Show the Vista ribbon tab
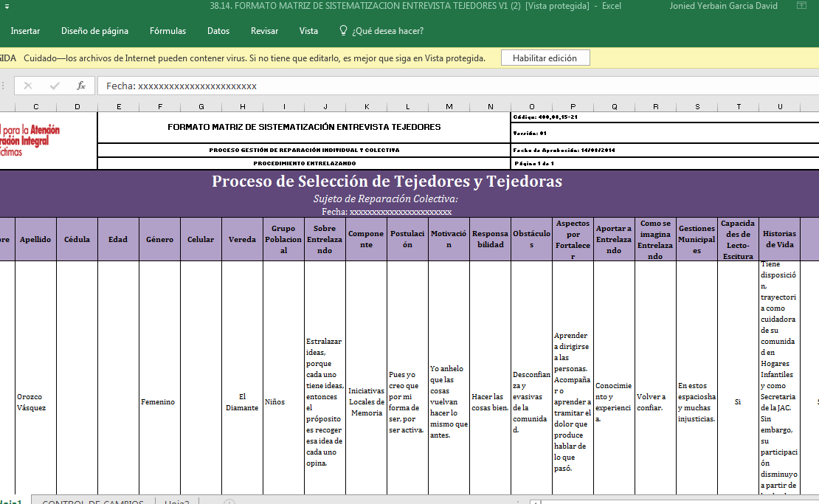Image resolution: width=819 pixels, height=504 pixels. (x=308, y=31)
